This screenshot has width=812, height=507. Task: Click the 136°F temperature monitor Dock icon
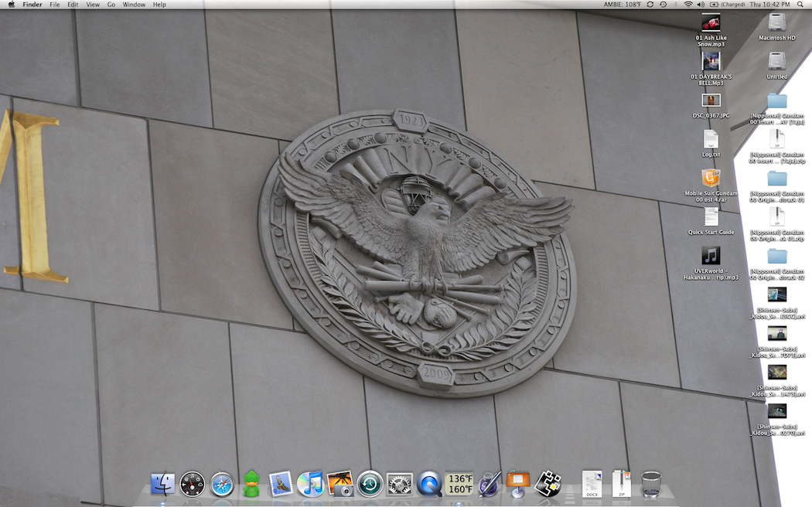[459, 485]
